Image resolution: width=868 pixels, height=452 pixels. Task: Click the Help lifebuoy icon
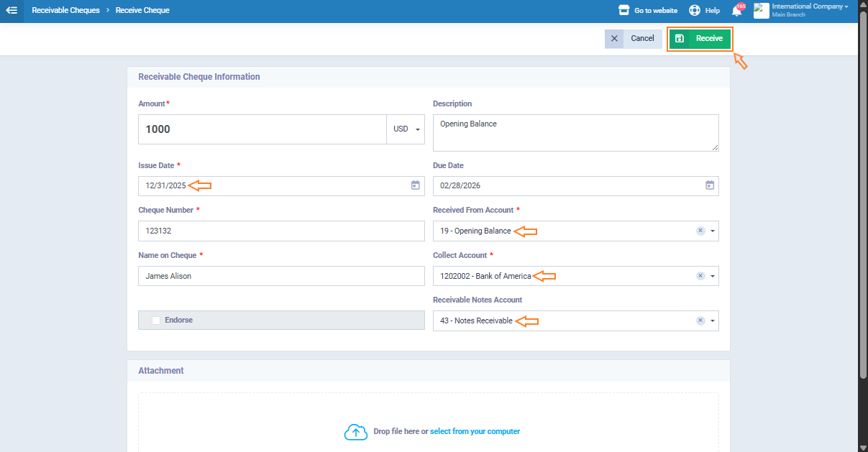(x=695, y=11)
